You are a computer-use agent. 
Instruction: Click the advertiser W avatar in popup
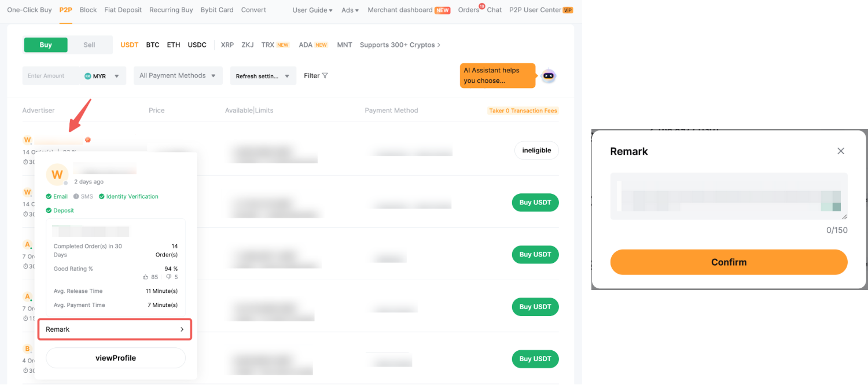[x=57, y=174]
